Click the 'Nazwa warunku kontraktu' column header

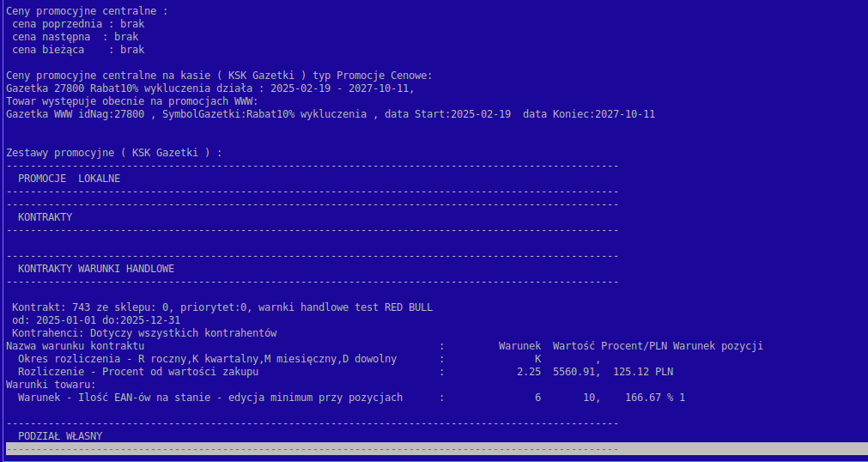[75, 346]
